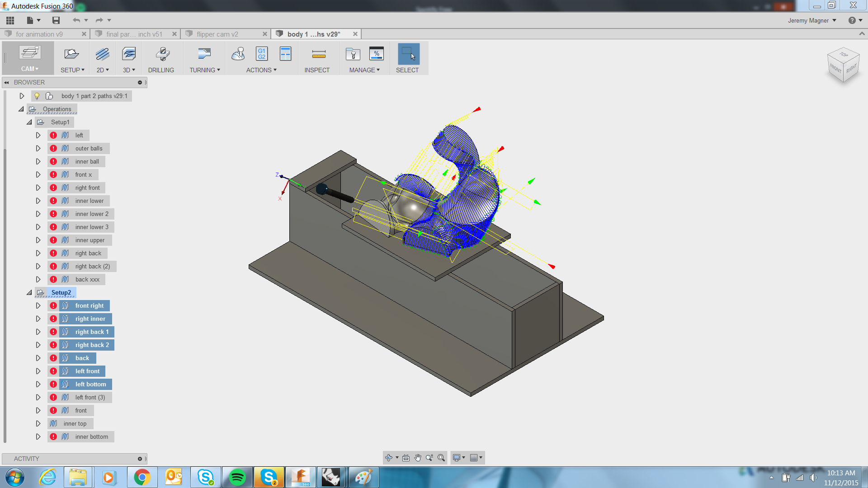
Task: Select the 'left bottom' operation
Action: coord(91,384)
